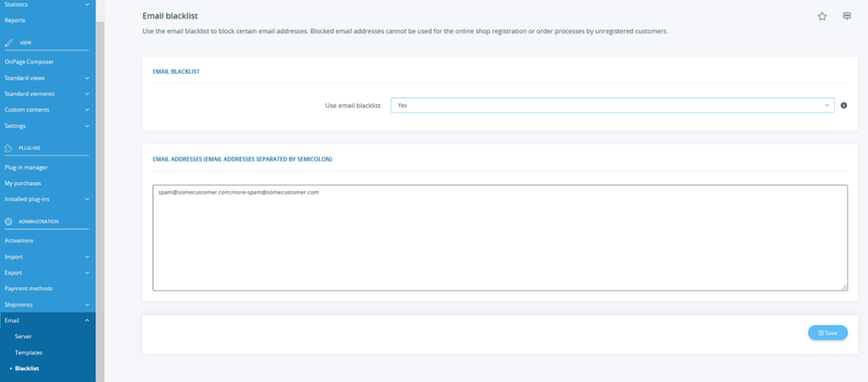Screen dimensions: 868x382
Task: Go to My purchases
Action: click(23, 183)
